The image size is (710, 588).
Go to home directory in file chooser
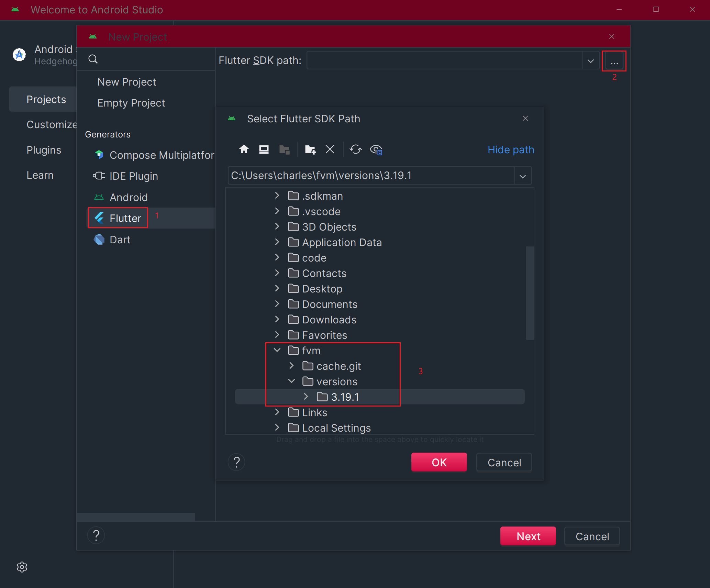point(244,149)
